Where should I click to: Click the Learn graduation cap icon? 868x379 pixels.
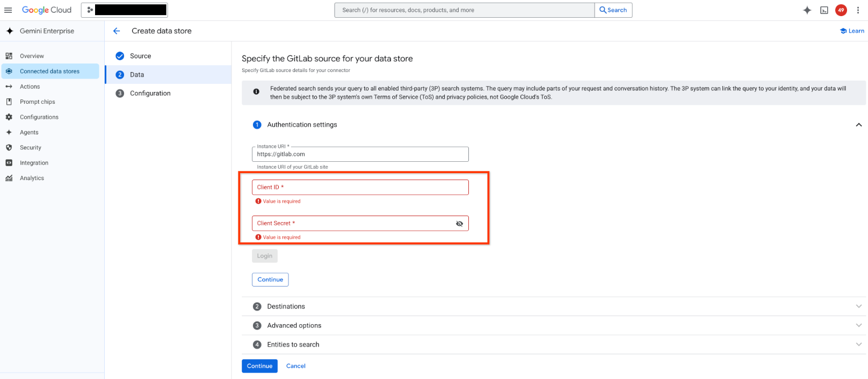(843, 31)
